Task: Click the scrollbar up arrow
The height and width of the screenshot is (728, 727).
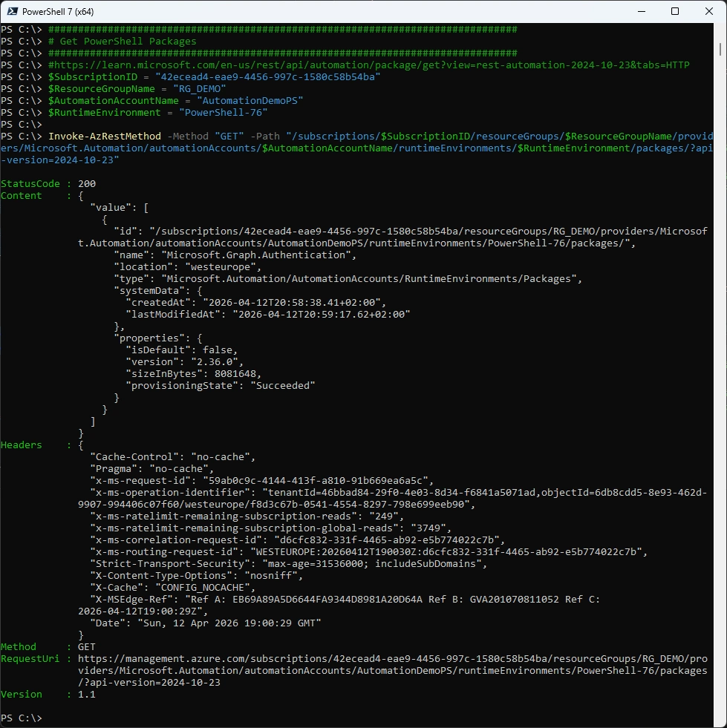Action: click(721, 30)
